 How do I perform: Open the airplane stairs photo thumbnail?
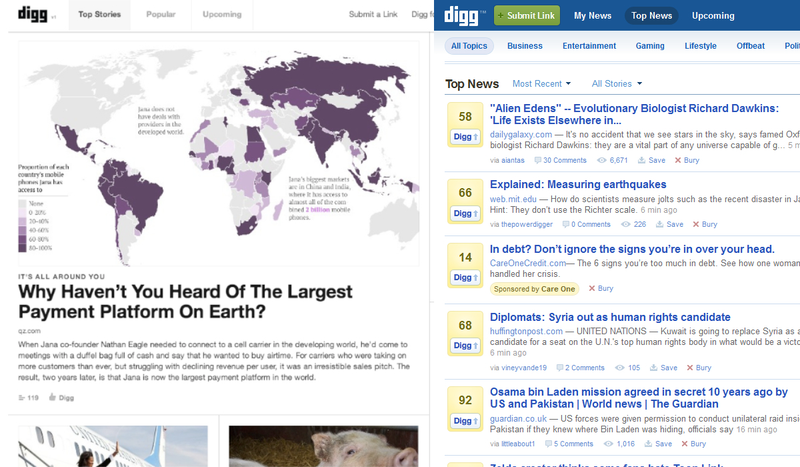(113, 446)
